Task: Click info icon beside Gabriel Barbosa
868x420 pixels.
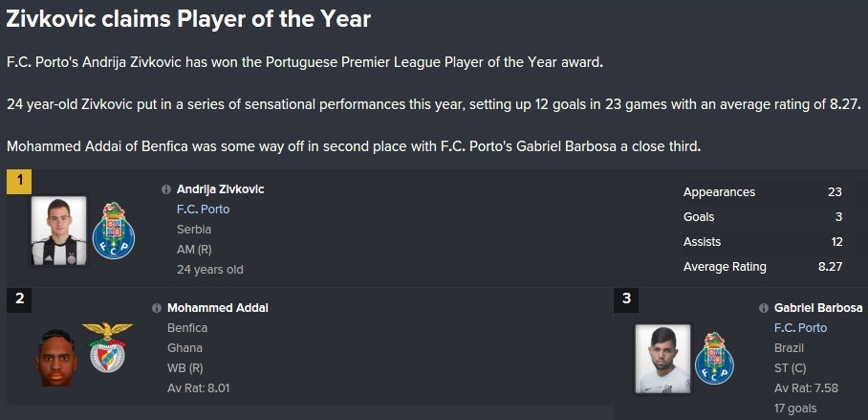Action: click(x=764, y=308)
